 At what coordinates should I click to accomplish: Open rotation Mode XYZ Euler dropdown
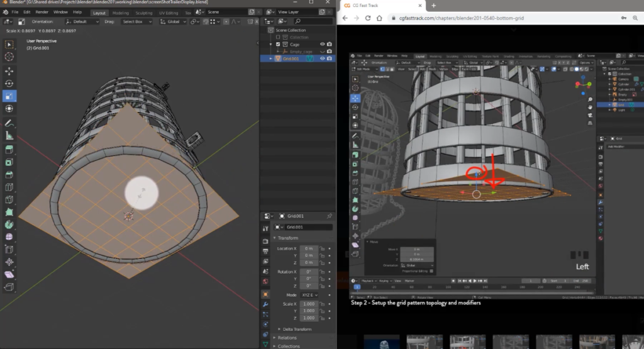click(309, 295)
